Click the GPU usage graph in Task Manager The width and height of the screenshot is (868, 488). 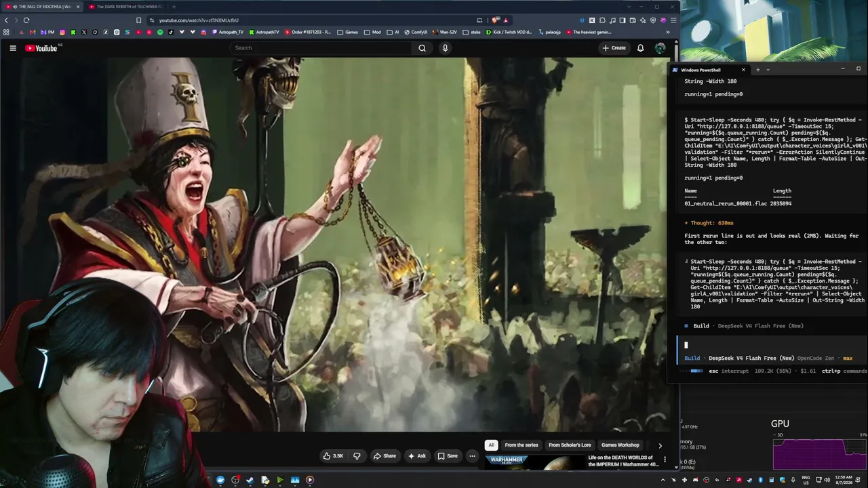point(820,453)
